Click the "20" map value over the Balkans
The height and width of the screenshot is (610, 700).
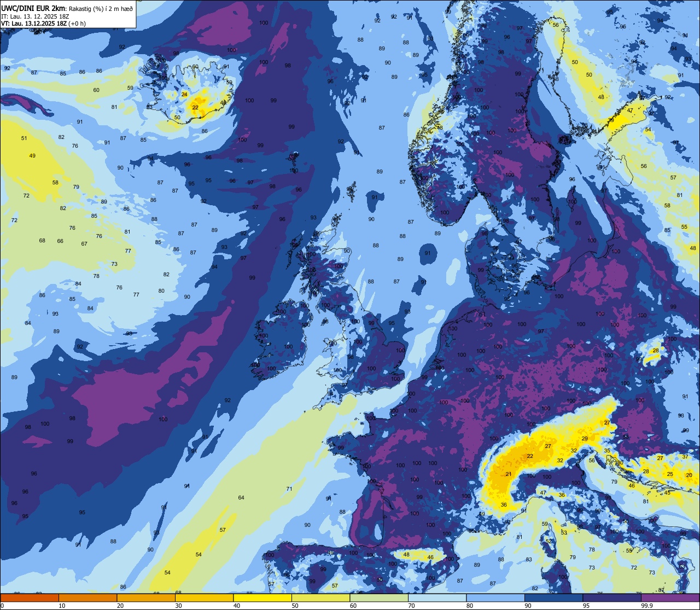(x=689, y=475)
